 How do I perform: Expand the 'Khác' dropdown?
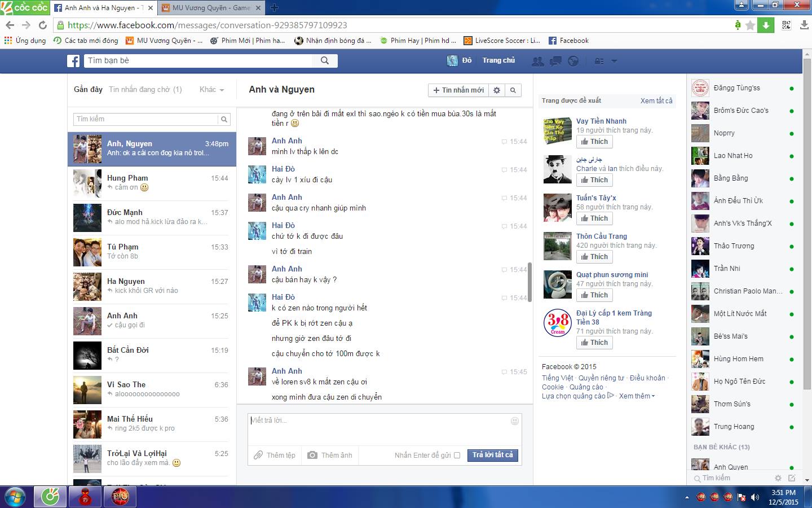tap(211, 90)
